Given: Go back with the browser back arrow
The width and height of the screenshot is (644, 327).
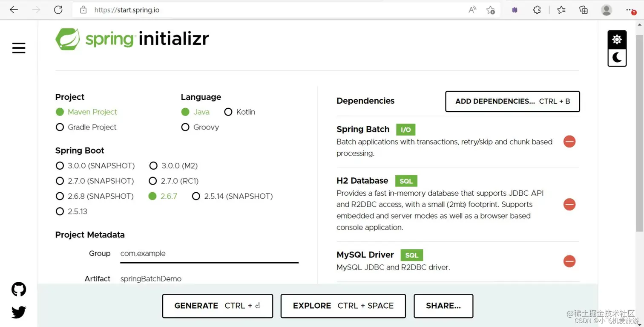Looking at the screenshot, I should 14,10.
